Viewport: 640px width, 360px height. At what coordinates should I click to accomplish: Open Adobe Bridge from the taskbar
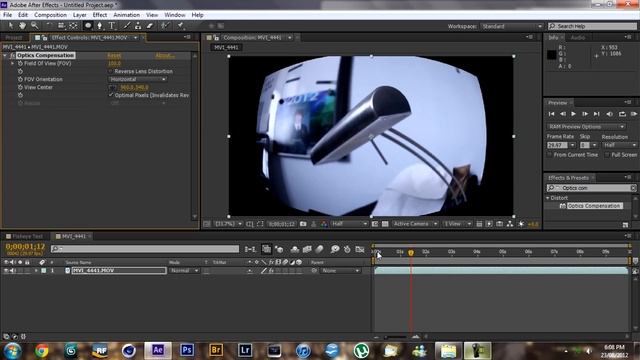tap(216, 351)
